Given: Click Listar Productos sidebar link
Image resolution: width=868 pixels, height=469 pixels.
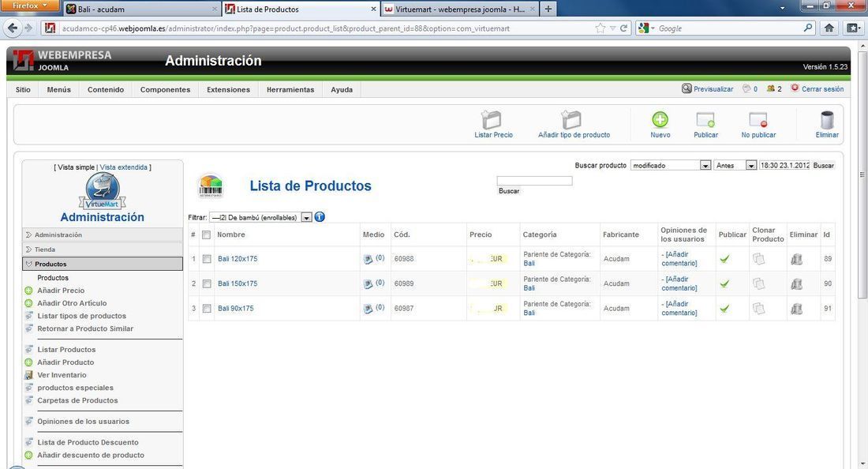Looking at the screenshot, I should point(66,350).
